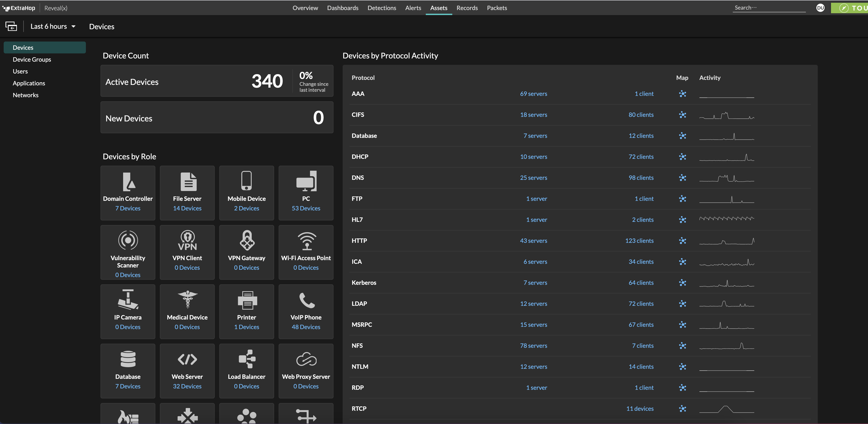868x424 pixels.
Task: Click the Printer role icon
Action: 247,300
